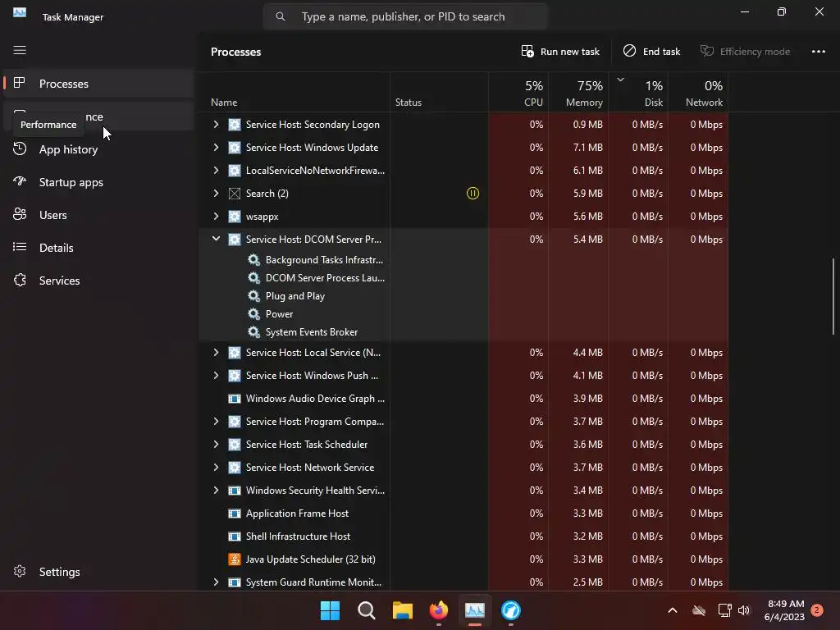Open the hamburger navigation menu

(20, 50)
